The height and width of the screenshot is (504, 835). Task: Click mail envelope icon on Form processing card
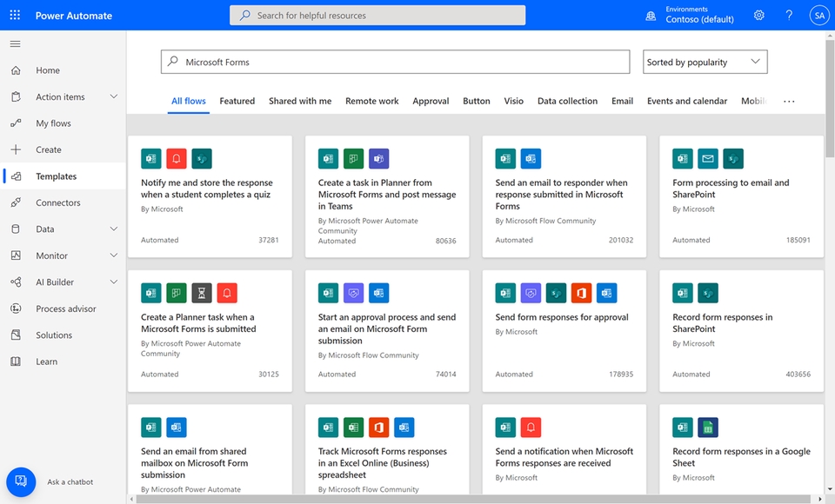click(x=708, y=159)
